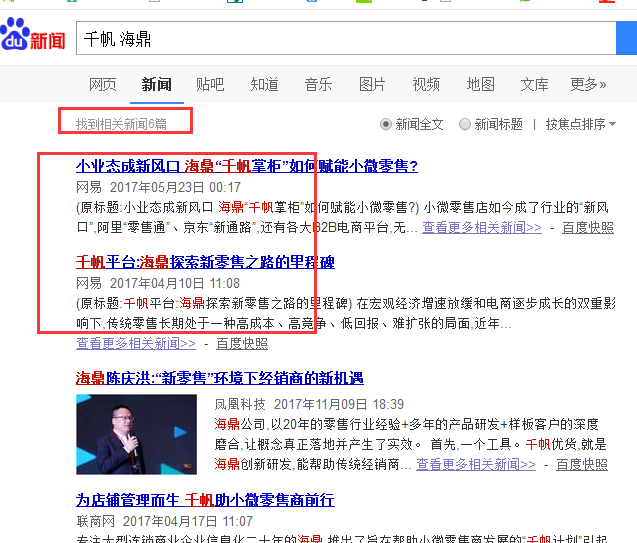
Task: Switch to the 网页 tab
Action: [102, 84]
